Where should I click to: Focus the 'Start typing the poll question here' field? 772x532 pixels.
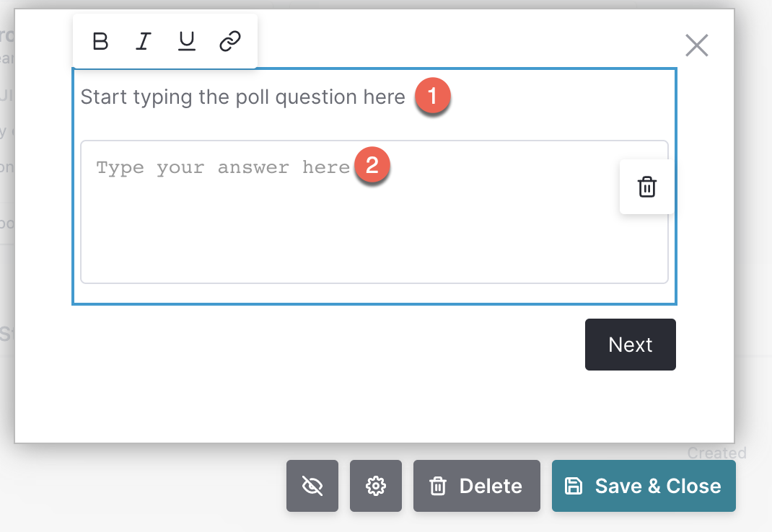coord(242,97)
